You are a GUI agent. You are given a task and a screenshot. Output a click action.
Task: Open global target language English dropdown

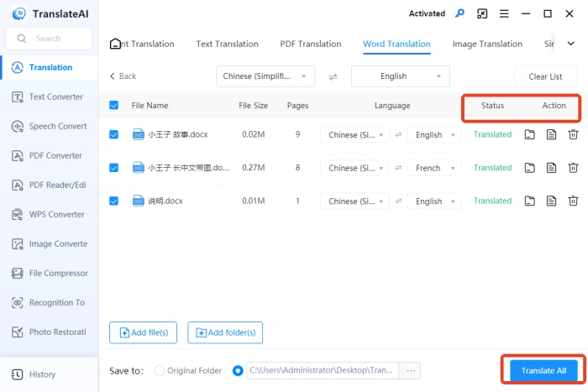(401, 76)
